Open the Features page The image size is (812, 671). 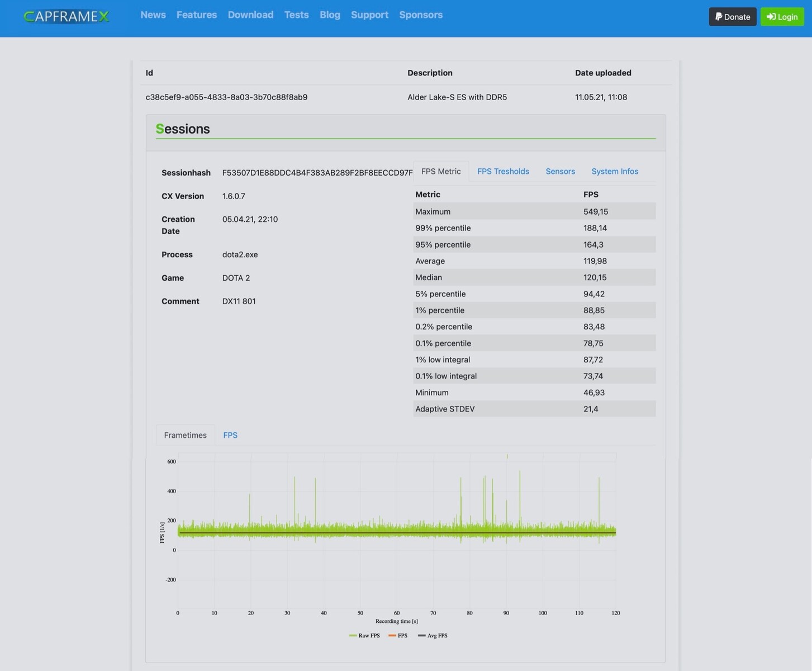point(197,15)
